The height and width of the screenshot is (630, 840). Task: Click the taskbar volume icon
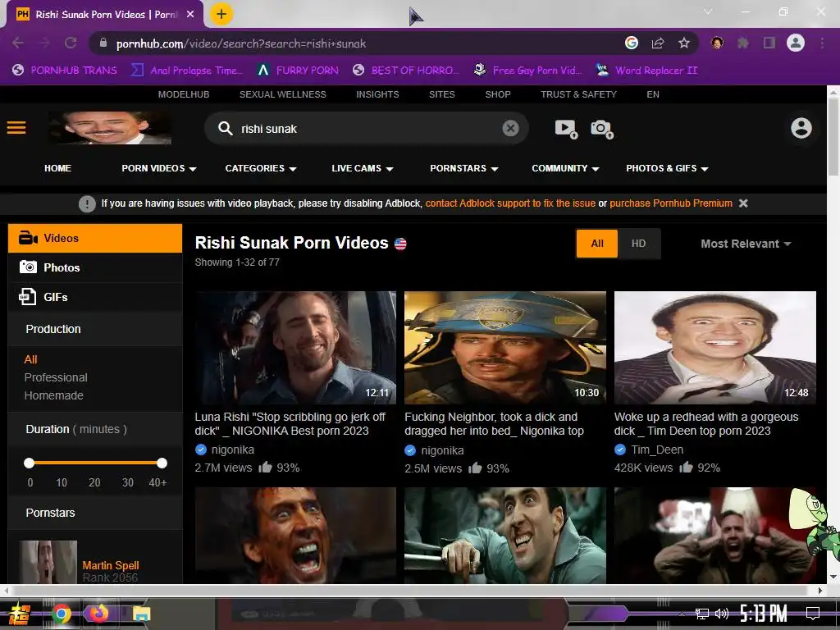[722, 614]
